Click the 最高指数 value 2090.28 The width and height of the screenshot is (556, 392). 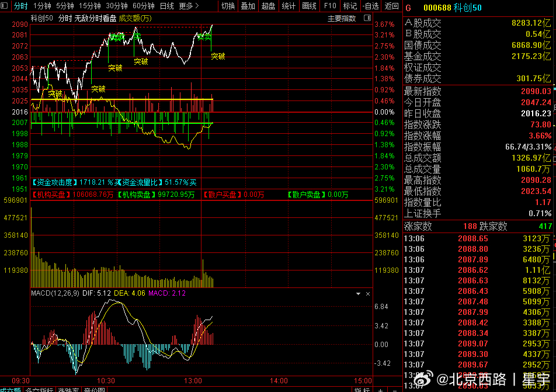tap(536, 180)
